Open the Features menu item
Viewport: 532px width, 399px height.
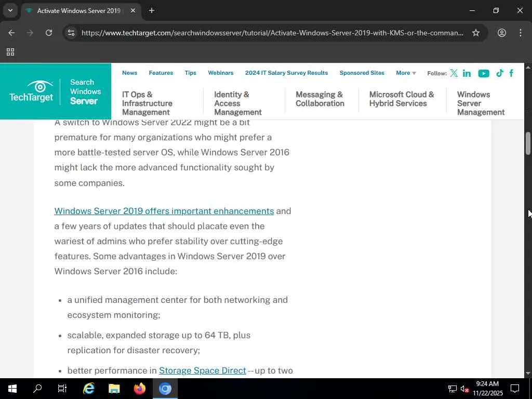pyautogui.click(x=161, y=73)
